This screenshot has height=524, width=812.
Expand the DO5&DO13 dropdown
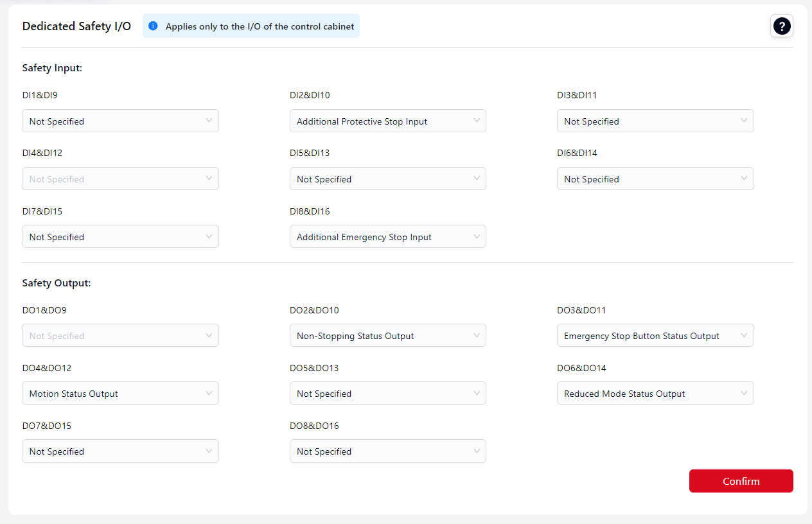tap(387, 393)
